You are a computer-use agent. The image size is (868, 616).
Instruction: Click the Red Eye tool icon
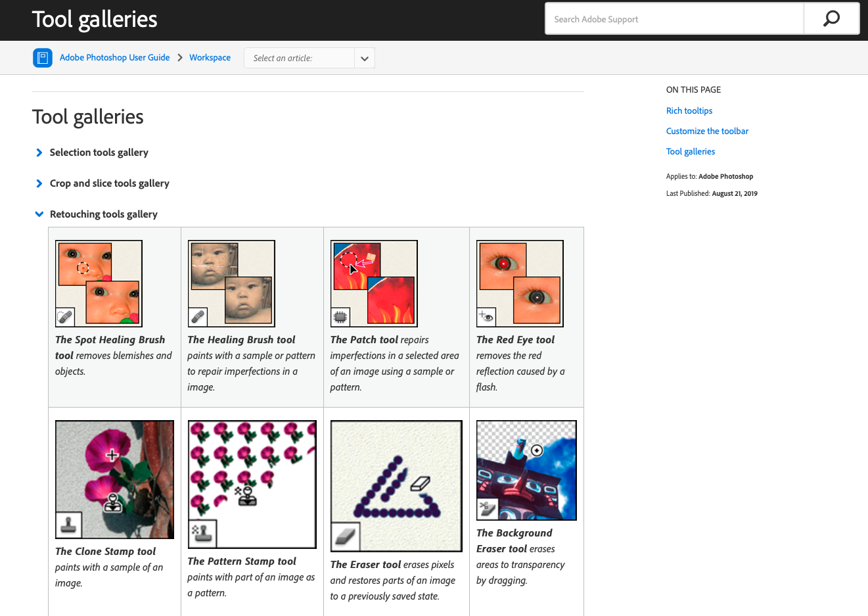click(486, 316)
